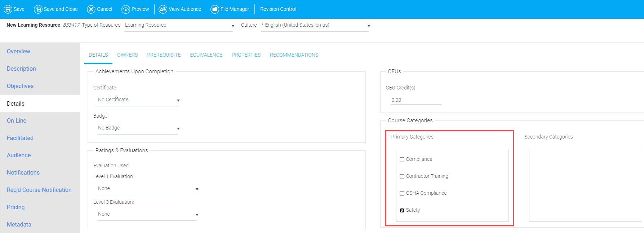Click the Preview label in toolbar

coord(140,9)
